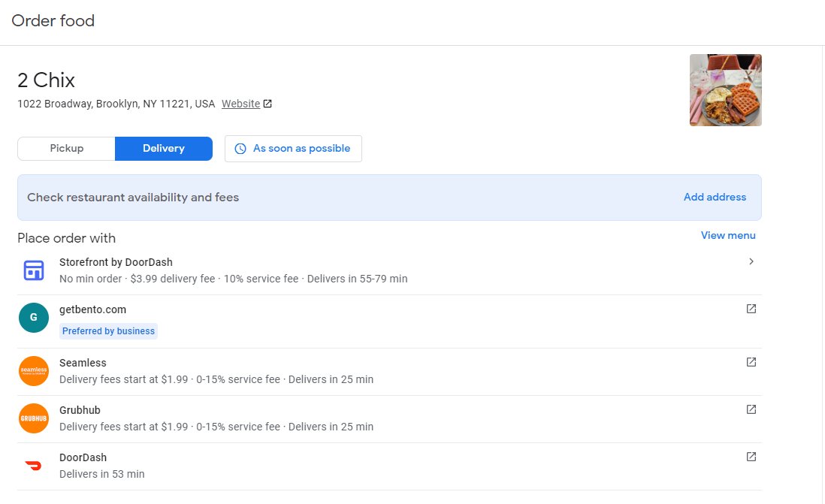Click the DoorDash red logo icon
Screen dimensions: 825x504
pos(34,466)
